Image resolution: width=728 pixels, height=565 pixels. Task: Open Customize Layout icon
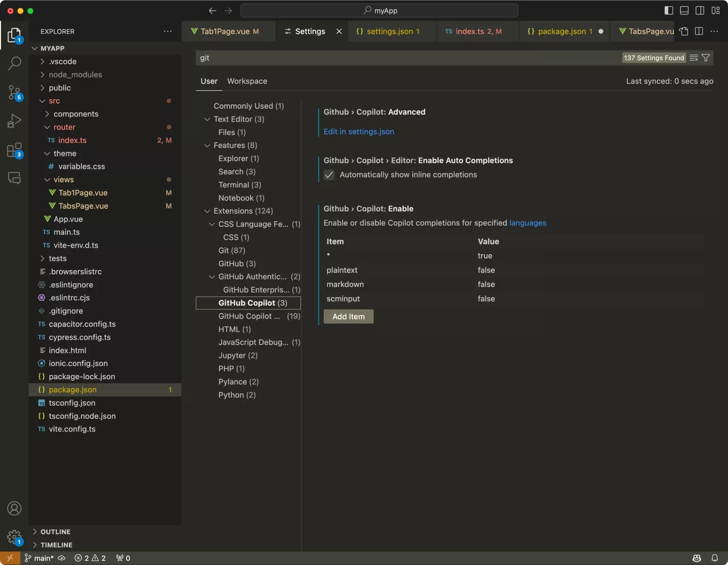(x=716, y=10)
